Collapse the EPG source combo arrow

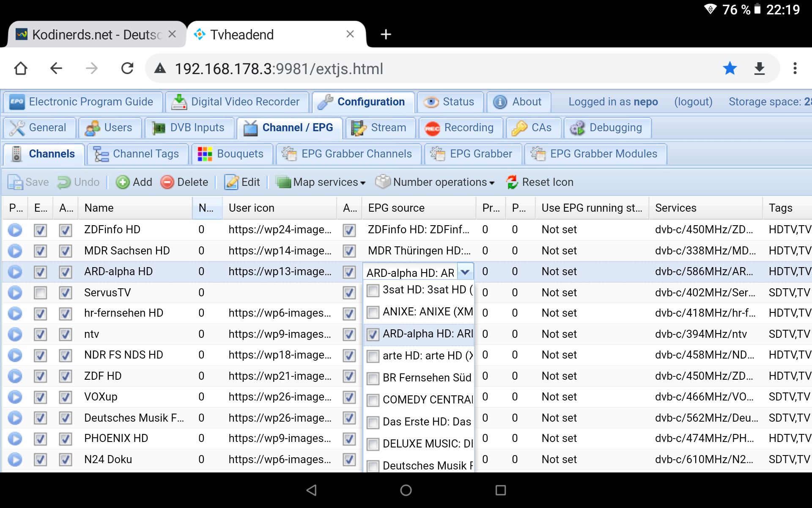[x=465, y=272]
